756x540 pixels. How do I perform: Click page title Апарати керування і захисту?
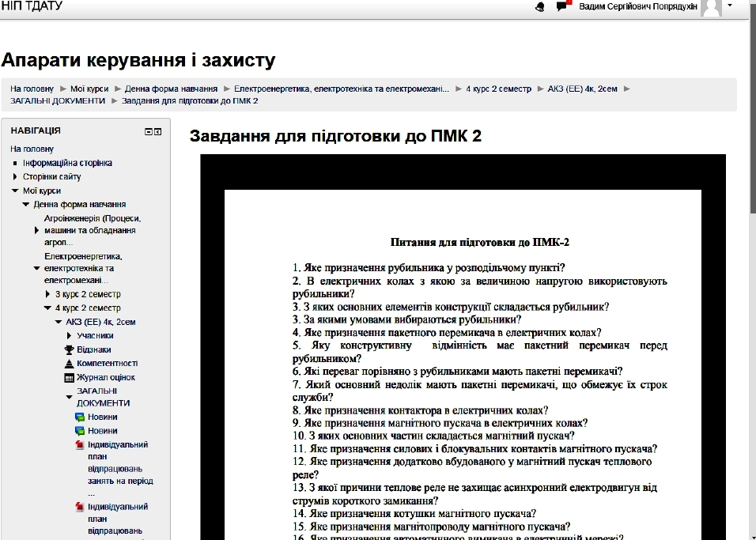138,60
